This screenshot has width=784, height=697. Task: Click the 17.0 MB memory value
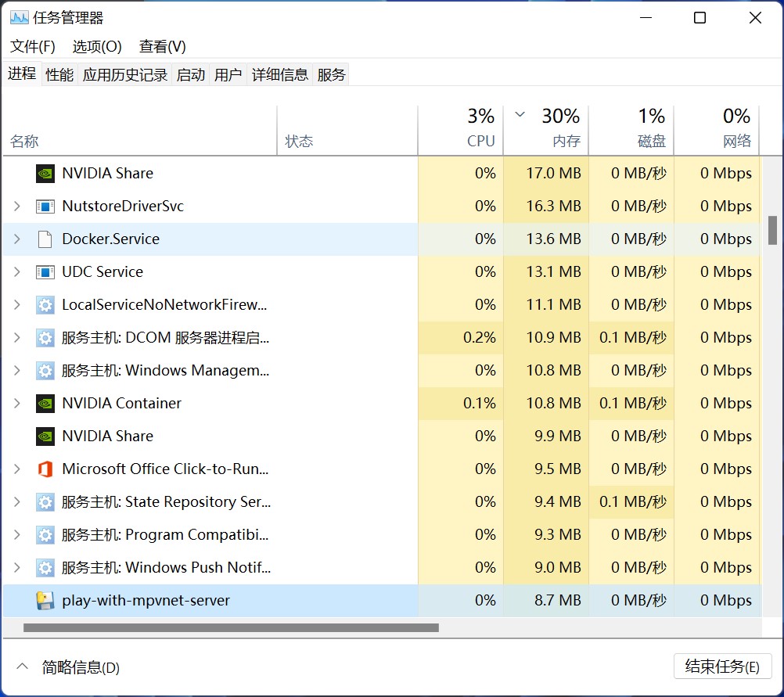point(553,174)
